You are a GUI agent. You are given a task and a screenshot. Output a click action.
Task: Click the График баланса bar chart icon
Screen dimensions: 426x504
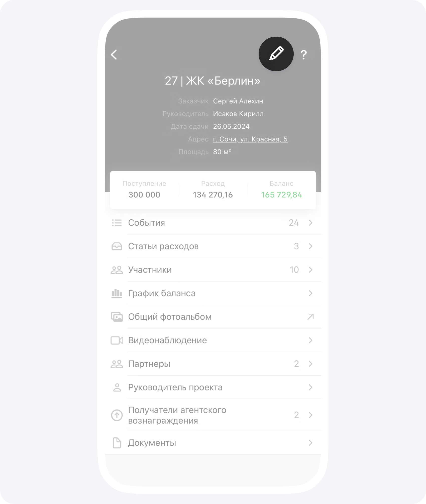click(117, 293)
